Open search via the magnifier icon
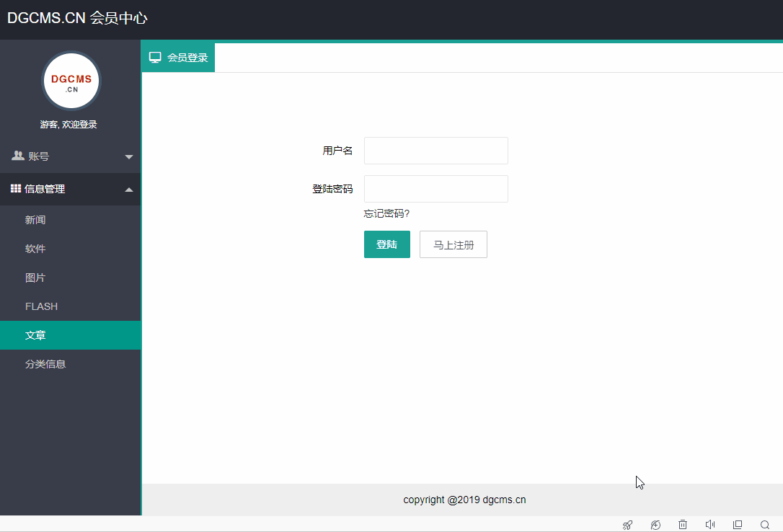The height and width of the screenshot is (532, 783). (x=764, y=524)
